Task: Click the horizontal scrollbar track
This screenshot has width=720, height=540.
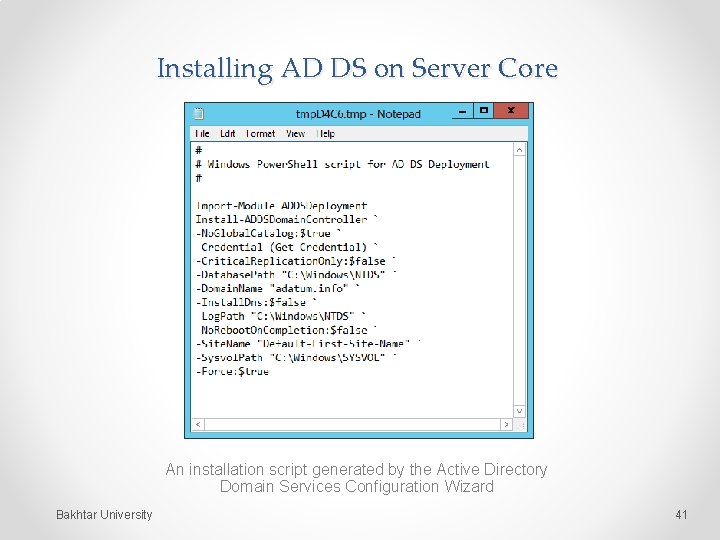Action: [x=352, y=424]
